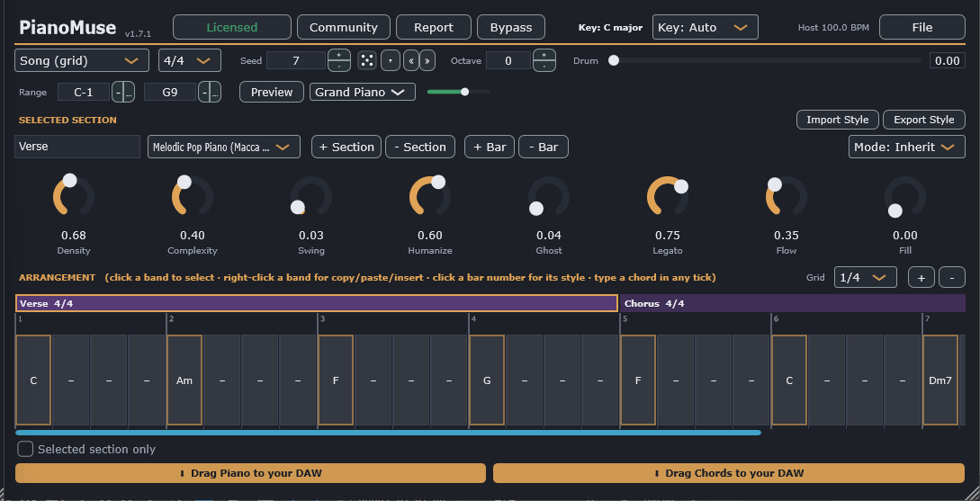Click Import Style

tap(838, 120)
